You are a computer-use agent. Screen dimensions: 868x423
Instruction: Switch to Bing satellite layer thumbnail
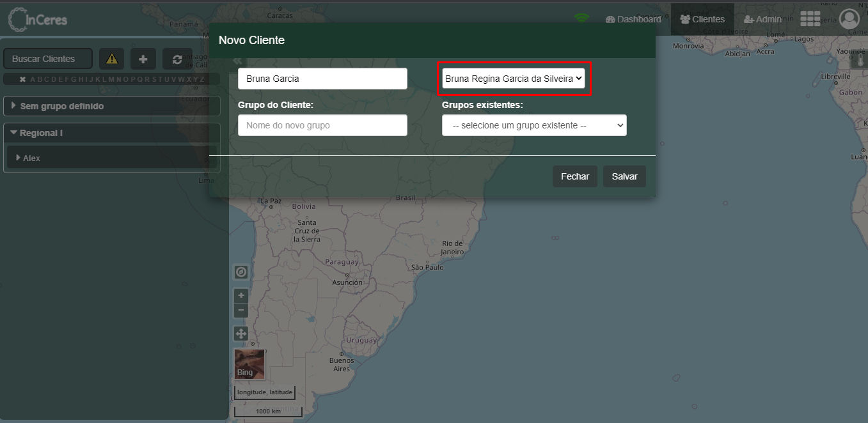[249, 364]
